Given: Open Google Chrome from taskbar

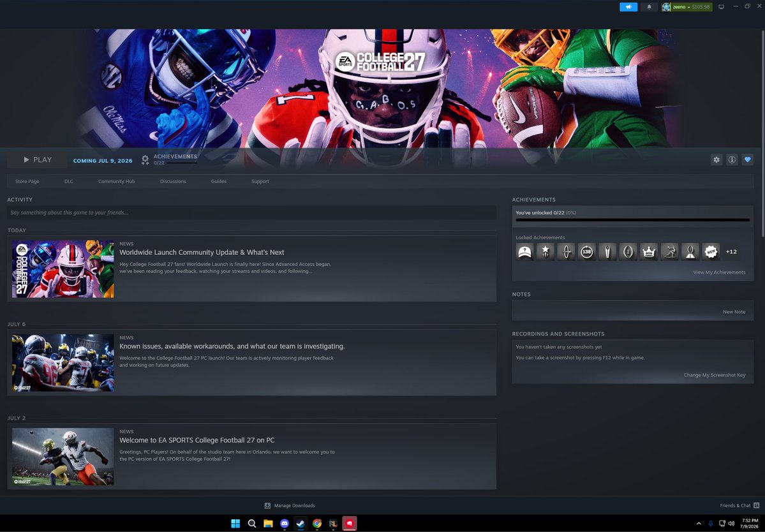Looking at the screenshot, I should 317,523.
